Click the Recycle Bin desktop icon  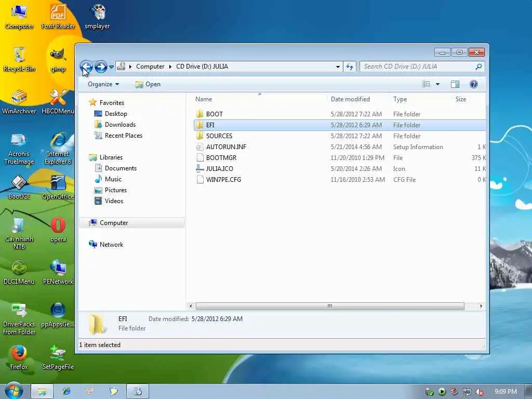pyautogui.click(x=19, y=59)
